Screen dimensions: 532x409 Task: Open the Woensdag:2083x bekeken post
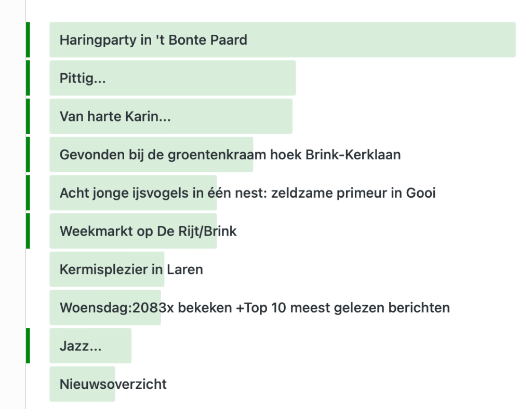click(x=255, y=308)
